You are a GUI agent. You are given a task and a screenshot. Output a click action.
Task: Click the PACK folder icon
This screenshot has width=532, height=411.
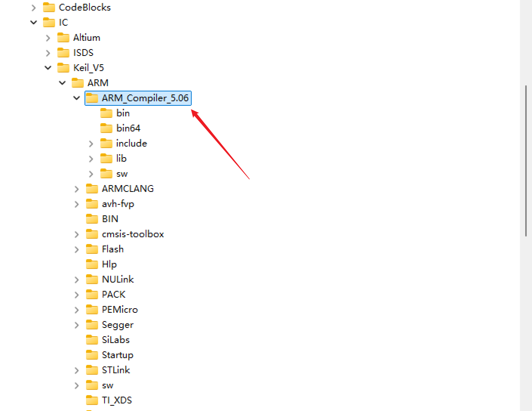click(x=92, y=294)
